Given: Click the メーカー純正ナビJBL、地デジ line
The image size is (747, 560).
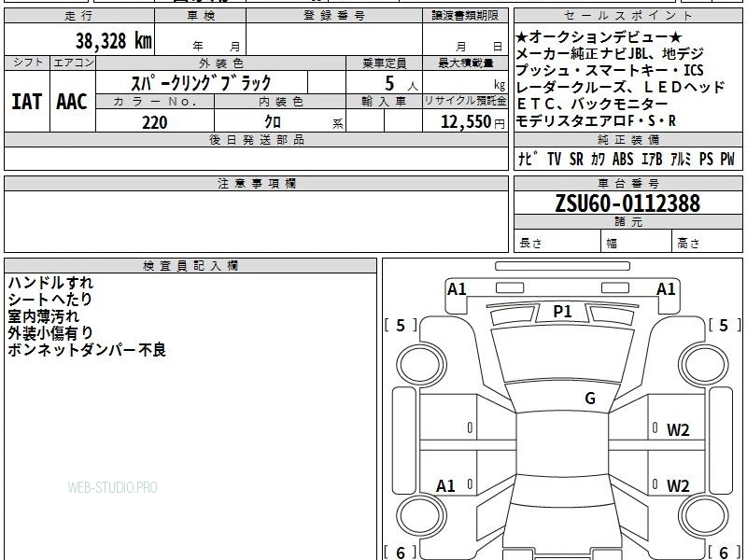Looking at the screenshot, I should (610, 53).
